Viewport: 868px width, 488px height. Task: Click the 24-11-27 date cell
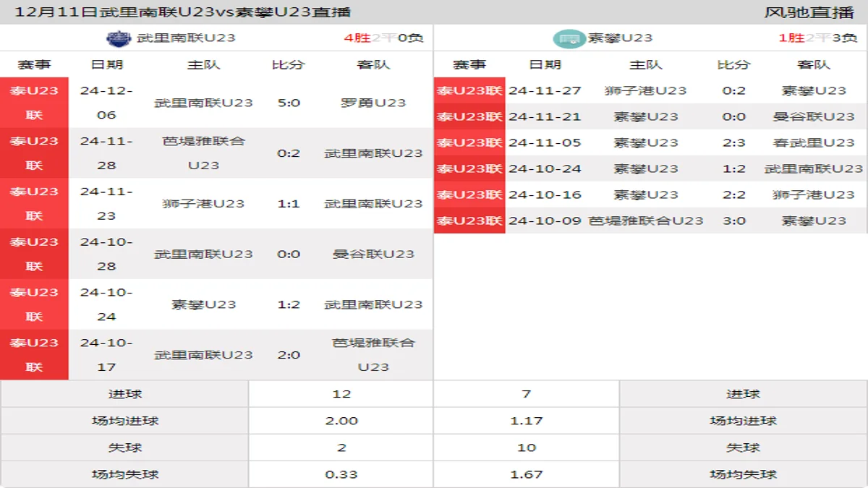545,90
